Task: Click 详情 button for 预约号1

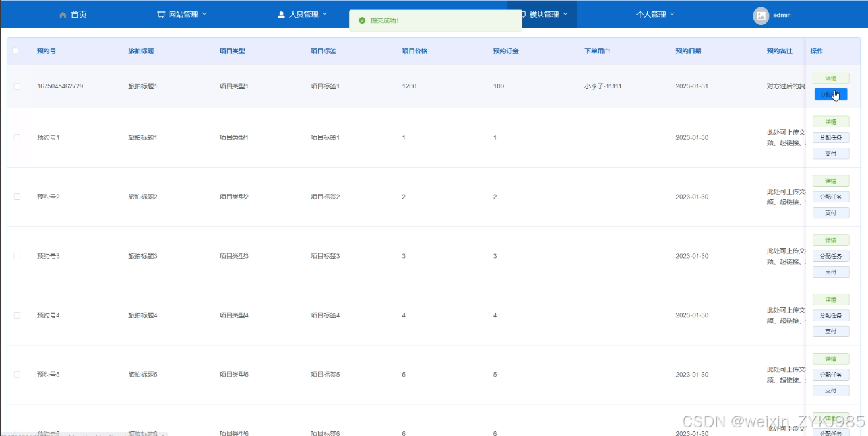Action: [x=830, y=121]
